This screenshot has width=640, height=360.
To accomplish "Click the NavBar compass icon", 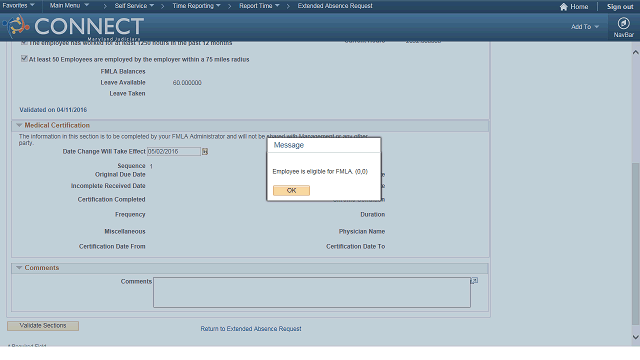I will pos(623,23).
